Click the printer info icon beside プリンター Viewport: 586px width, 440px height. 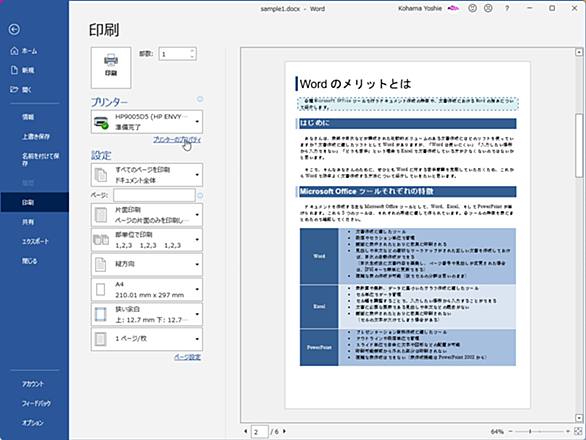pos(200,99)
